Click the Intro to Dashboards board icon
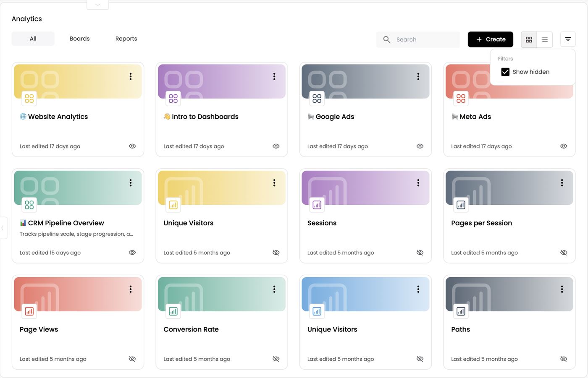The width and height of the screenshot is (588, 378). tap(173, 99)
